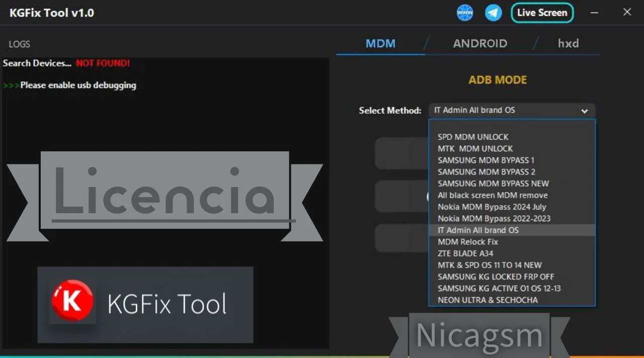Click the KGFix Tool v1.0 title

click(52, 13)
